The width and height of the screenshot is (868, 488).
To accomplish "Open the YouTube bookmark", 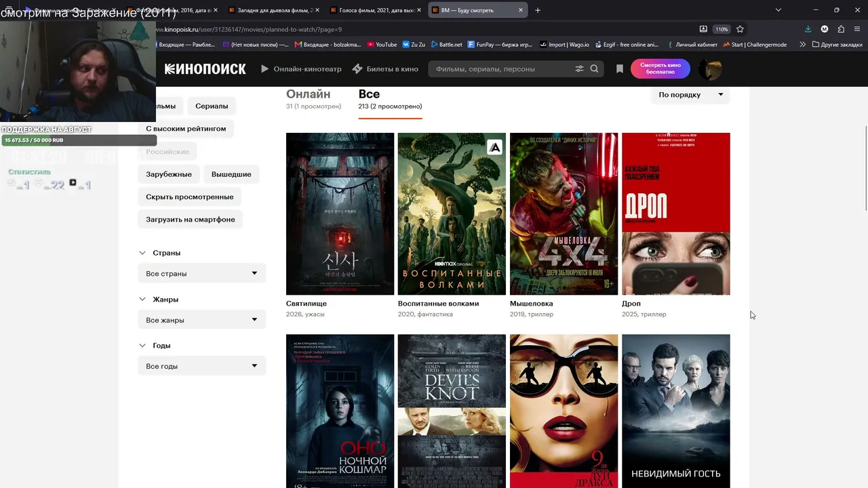I will (x=382, y=45).
